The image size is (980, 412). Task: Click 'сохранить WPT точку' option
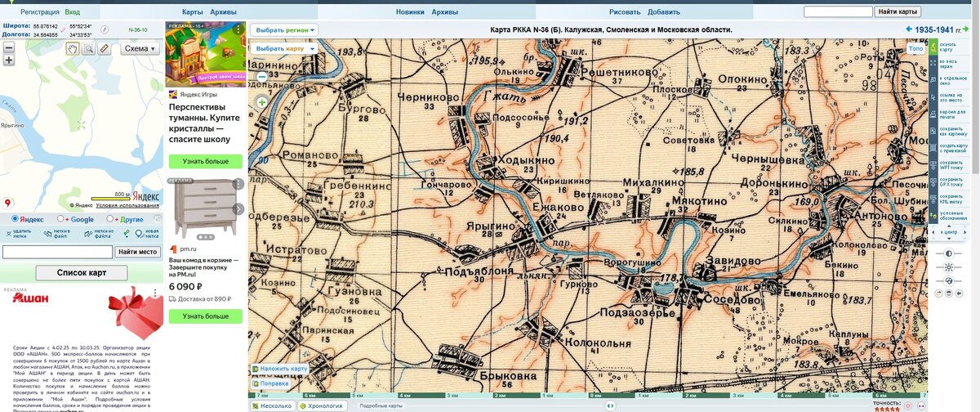coord(947,164)
